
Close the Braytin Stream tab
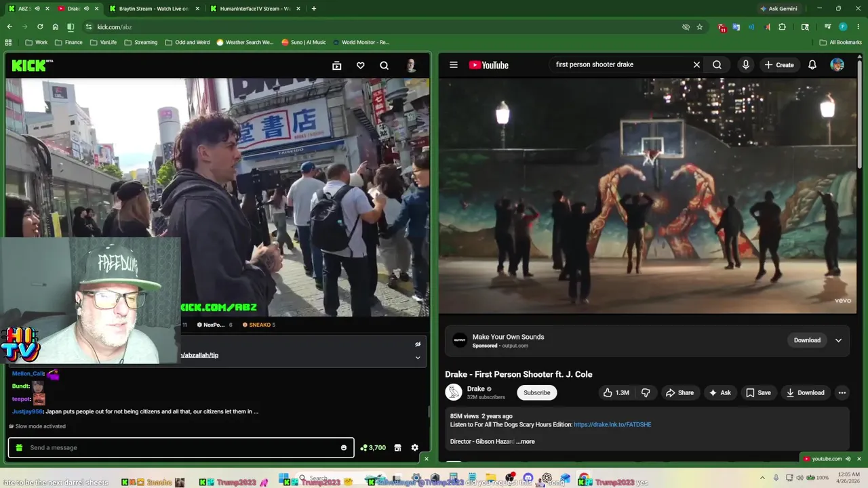[x=197, y=9]
